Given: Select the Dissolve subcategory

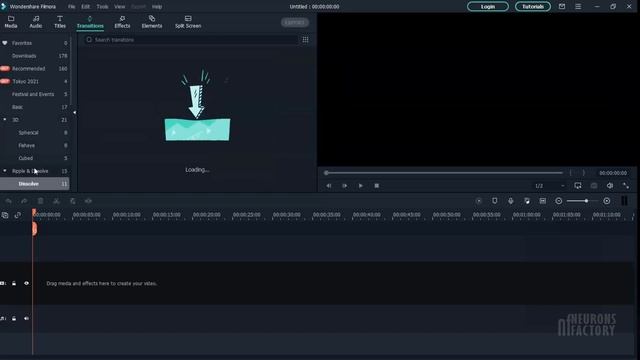Looking at the screenshot, I should click(35, 184).
